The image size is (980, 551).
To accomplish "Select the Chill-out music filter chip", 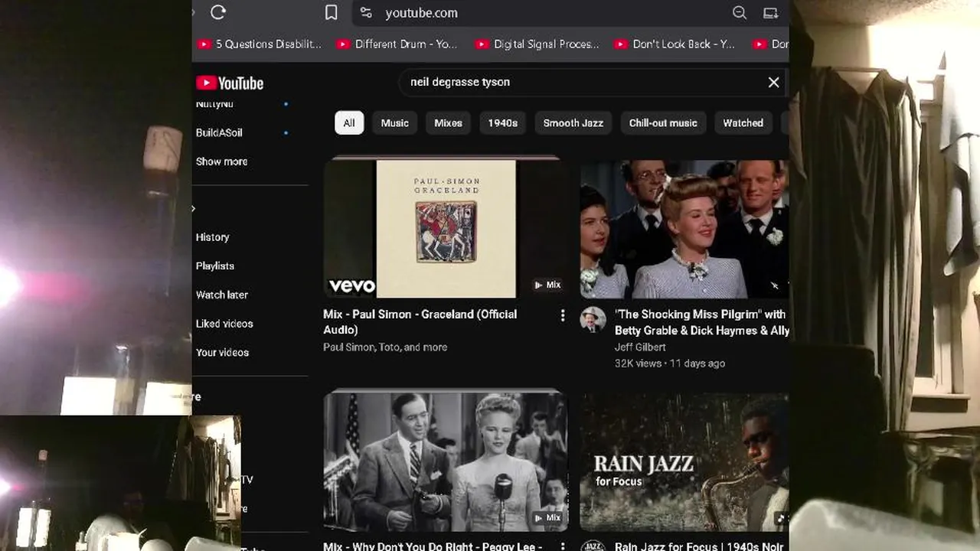I will coord(663,122).
